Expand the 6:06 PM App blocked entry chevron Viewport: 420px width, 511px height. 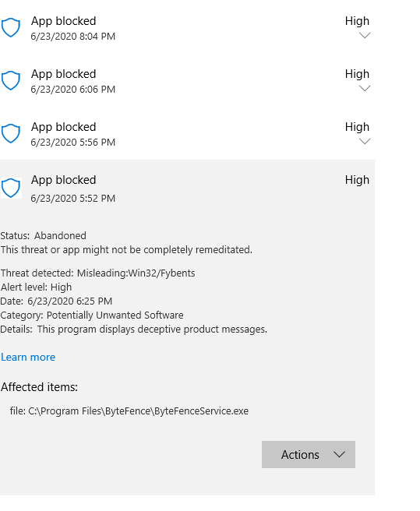[x=365, y=88]
